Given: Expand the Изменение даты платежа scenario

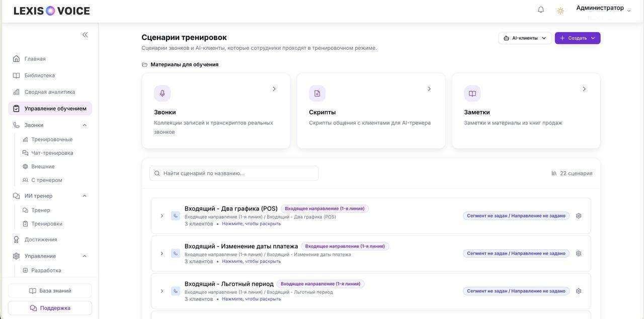Looking at the screenshot, I should pyautogui.click(x=162, y=254).
